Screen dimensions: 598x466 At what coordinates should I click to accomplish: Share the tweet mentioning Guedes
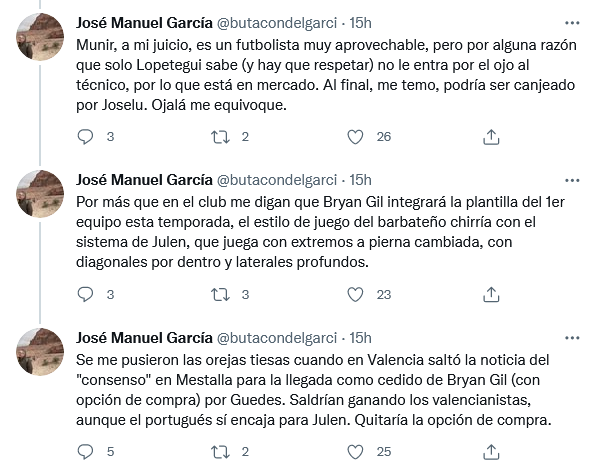pyautogui.click(x=491, y=452)
